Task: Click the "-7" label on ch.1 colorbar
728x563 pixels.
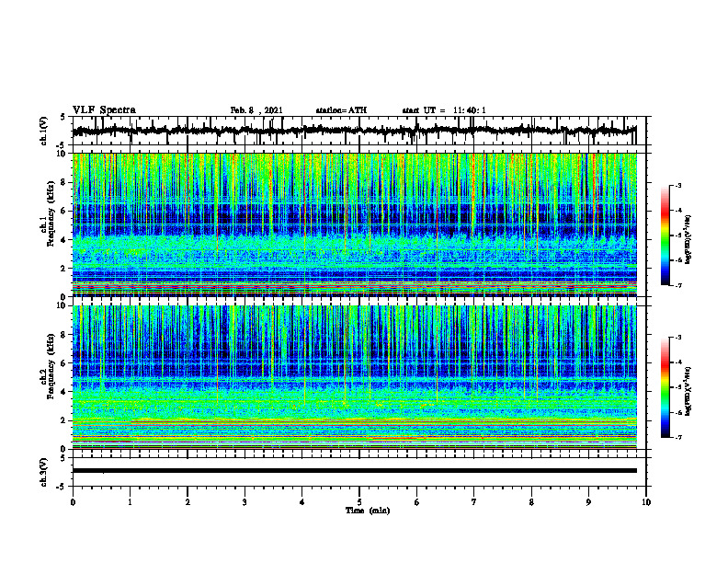Action: coord(677,285)
